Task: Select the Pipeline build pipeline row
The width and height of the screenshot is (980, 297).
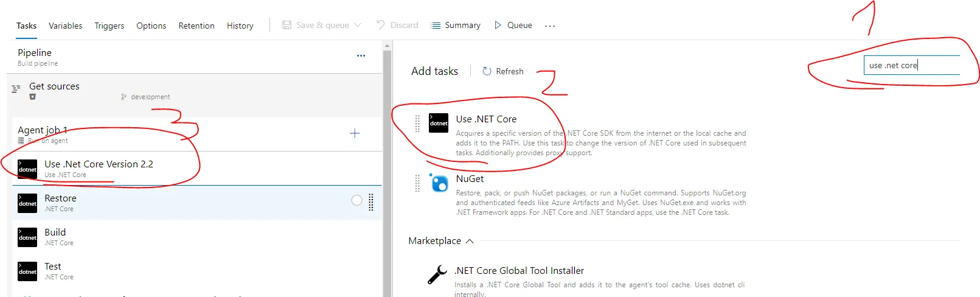Action: tap(195, 57)
